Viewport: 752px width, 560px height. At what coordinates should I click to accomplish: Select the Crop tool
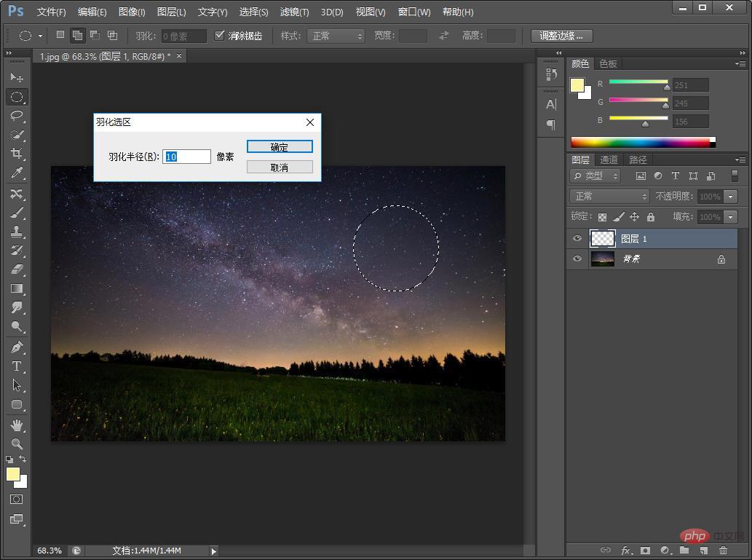17,154
